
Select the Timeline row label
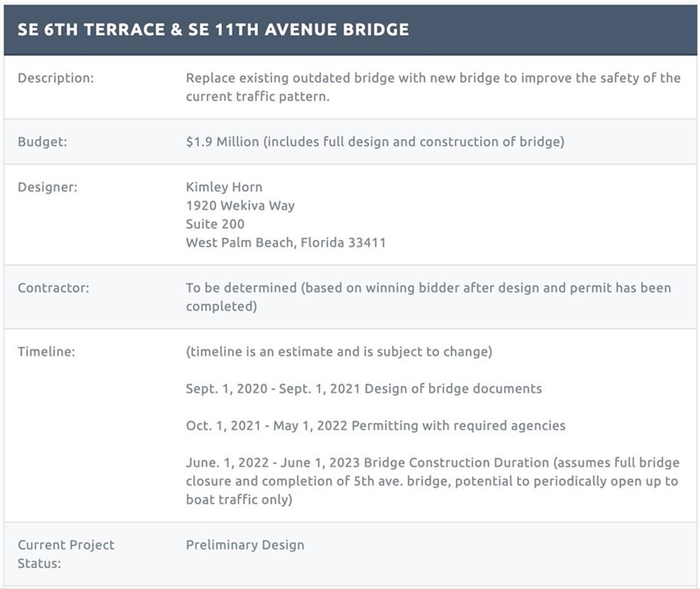[x=45, y=352]
